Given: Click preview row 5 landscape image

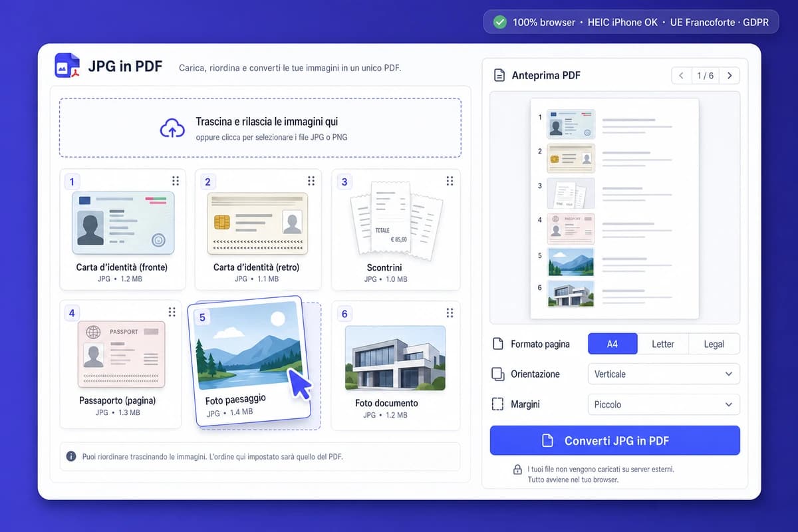Looking at the screenshot, I should [571, 262].
